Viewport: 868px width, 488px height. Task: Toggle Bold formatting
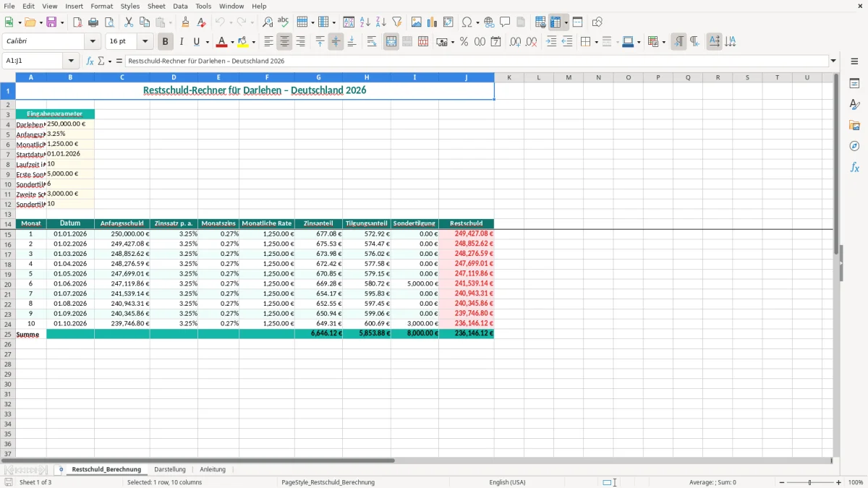pyautogui.click(x=166, y=42)
